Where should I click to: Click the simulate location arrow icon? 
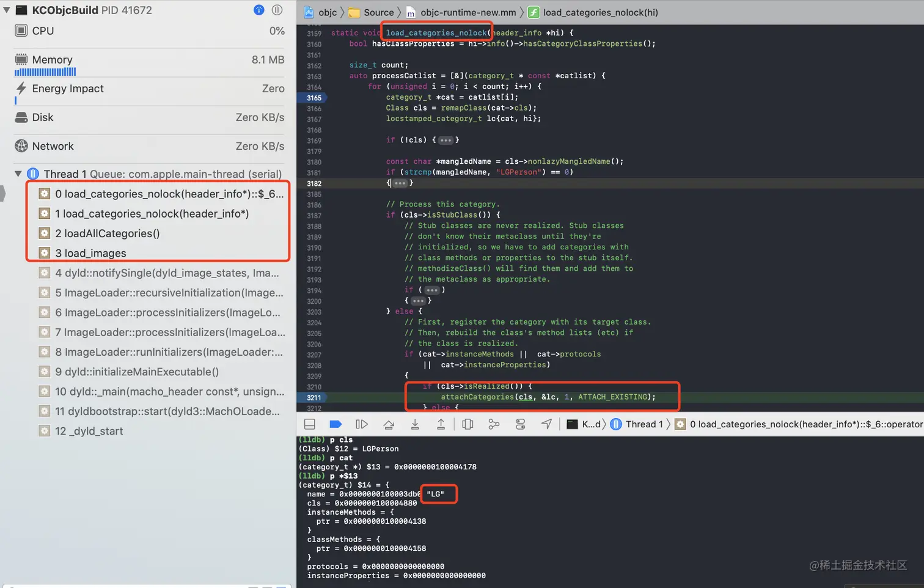(546, 424)
